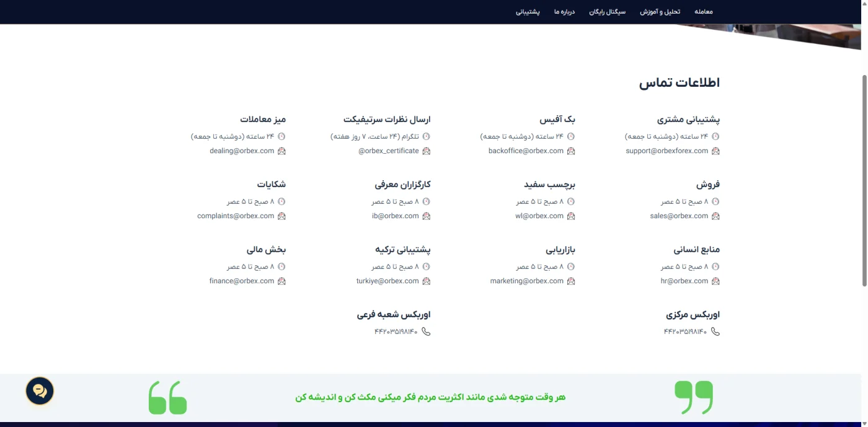
Task: Email ib@orbex.com link
Action: tap(396, 216)
